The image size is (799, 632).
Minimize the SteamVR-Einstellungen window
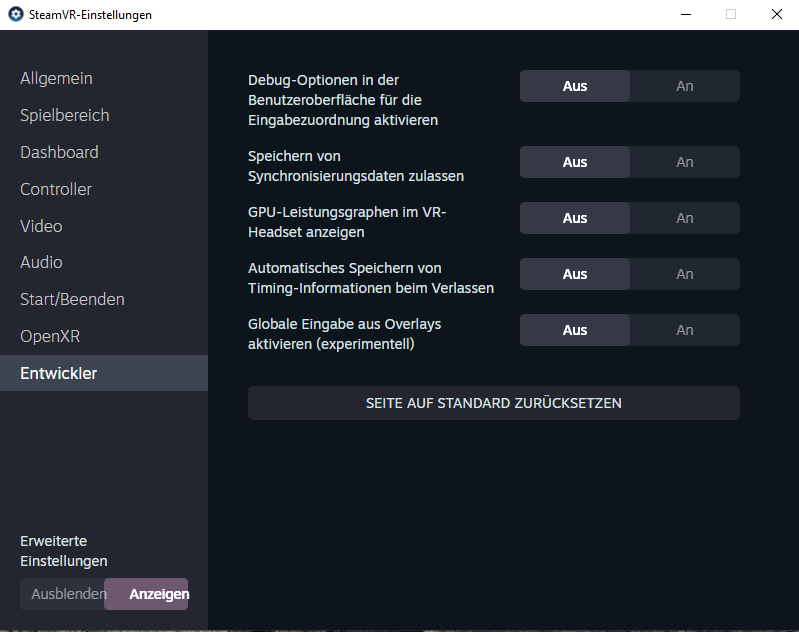686,14
